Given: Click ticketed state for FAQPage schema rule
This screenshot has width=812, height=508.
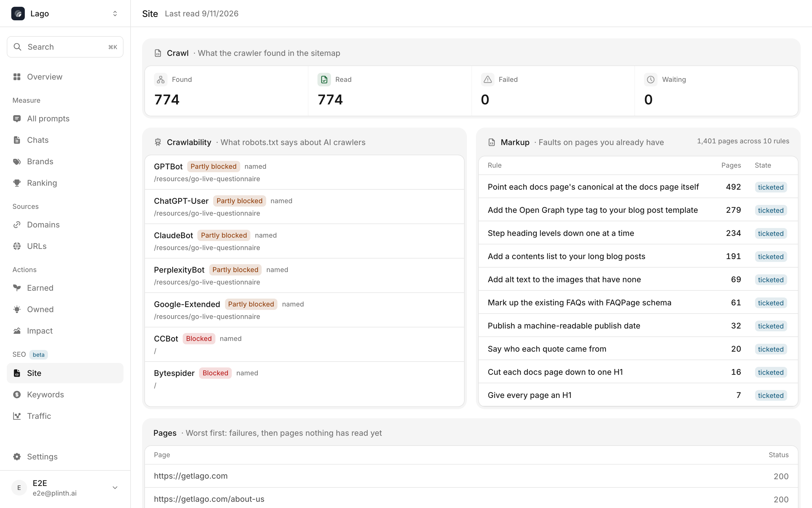Looking at the screenshot, I should (771, 303).
